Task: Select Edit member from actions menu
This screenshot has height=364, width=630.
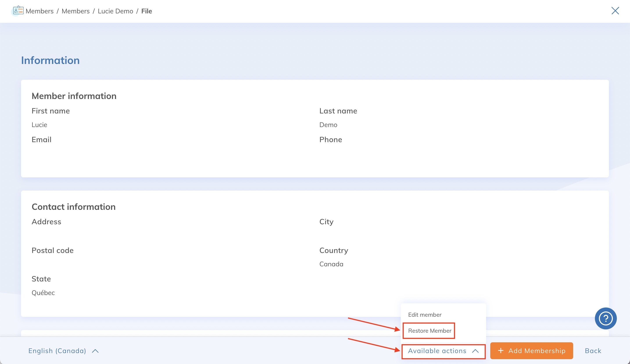Action: (x=424, y=315)
